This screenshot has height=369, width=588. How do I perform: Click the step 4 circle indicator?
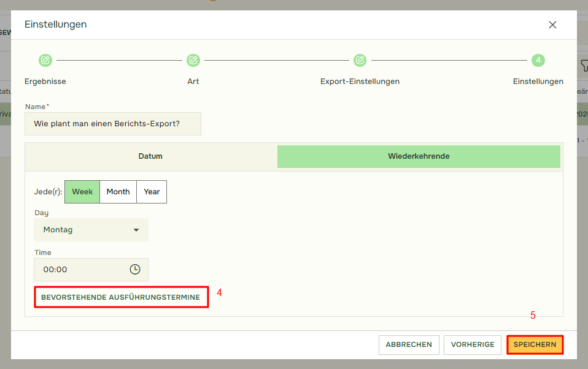[x=538, y=60]
